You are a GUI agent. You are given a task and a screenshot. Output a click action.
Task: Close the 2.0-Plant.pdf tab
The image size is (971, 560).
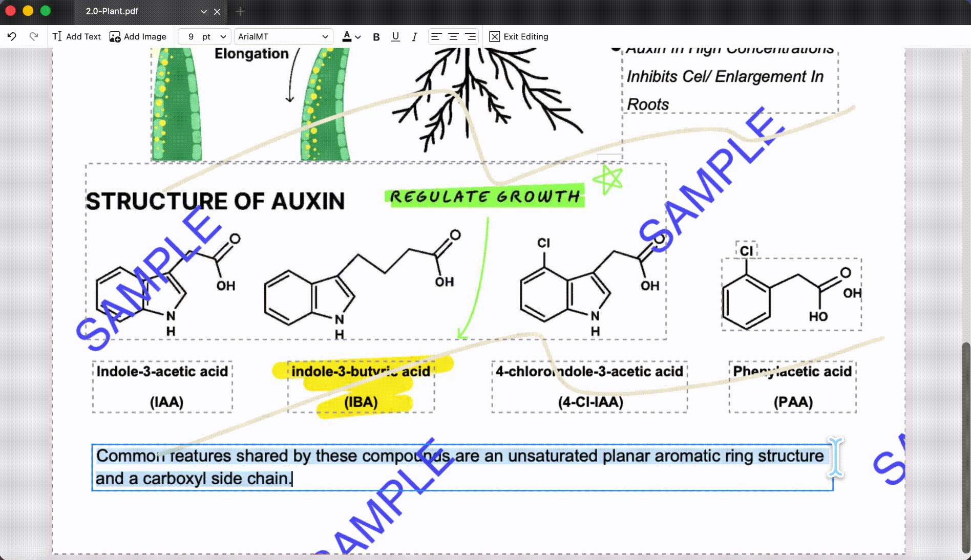217,11
